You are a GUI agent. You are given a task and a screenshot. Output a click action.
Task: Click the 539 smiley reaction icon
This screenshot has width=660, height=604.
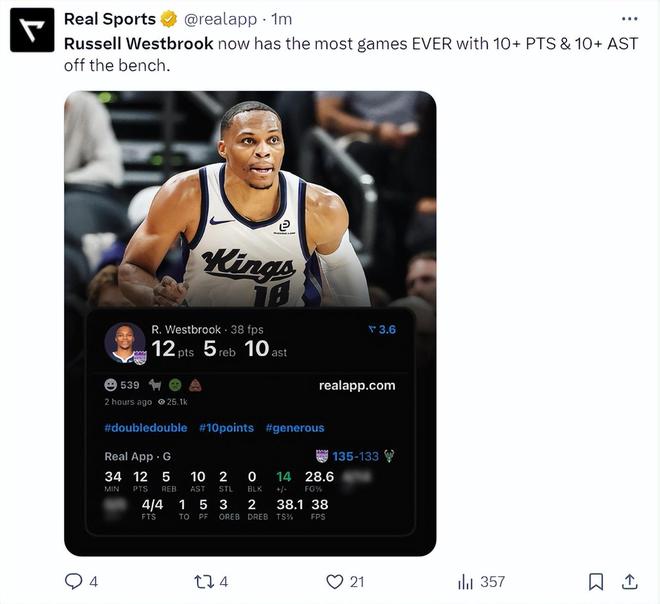(x=111, y=385)
